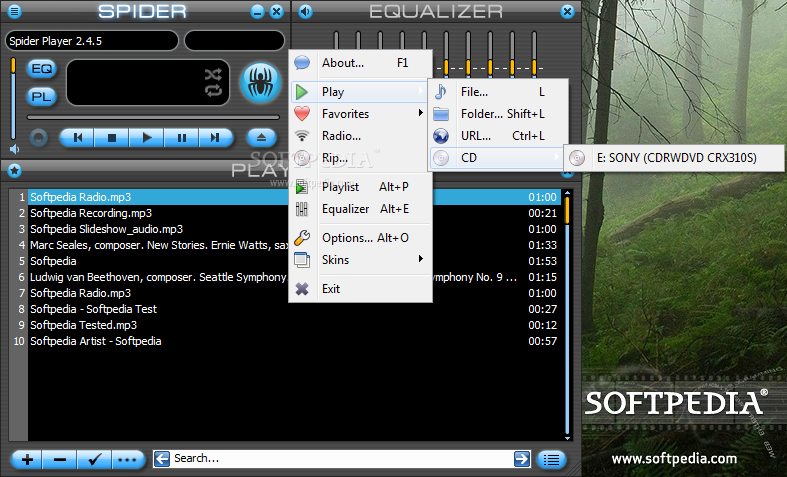Select the Marc Seales track row
This screenshot has width=787, height=477.
294,245
